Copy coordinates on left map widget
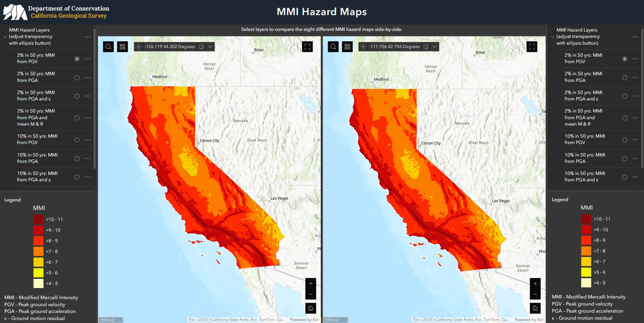This screenshot has width=644, height=323. [x=201, y=47]
